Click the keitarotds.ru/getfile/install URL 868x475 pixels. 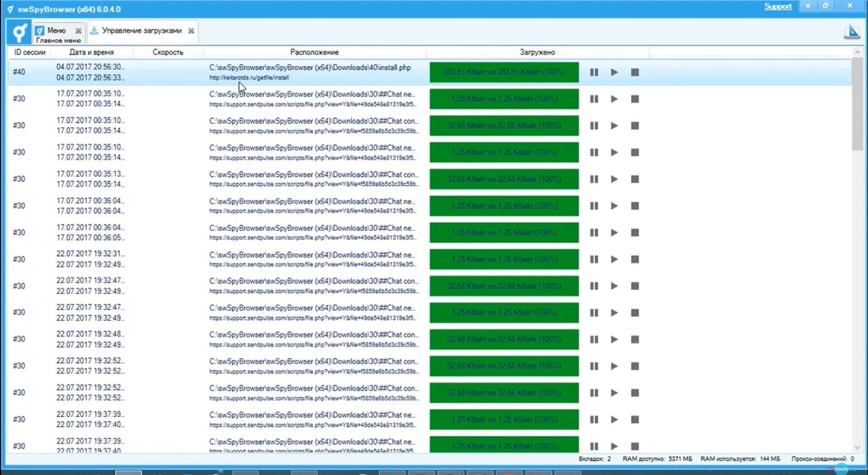pyautogui.click(x=249, y=78)
